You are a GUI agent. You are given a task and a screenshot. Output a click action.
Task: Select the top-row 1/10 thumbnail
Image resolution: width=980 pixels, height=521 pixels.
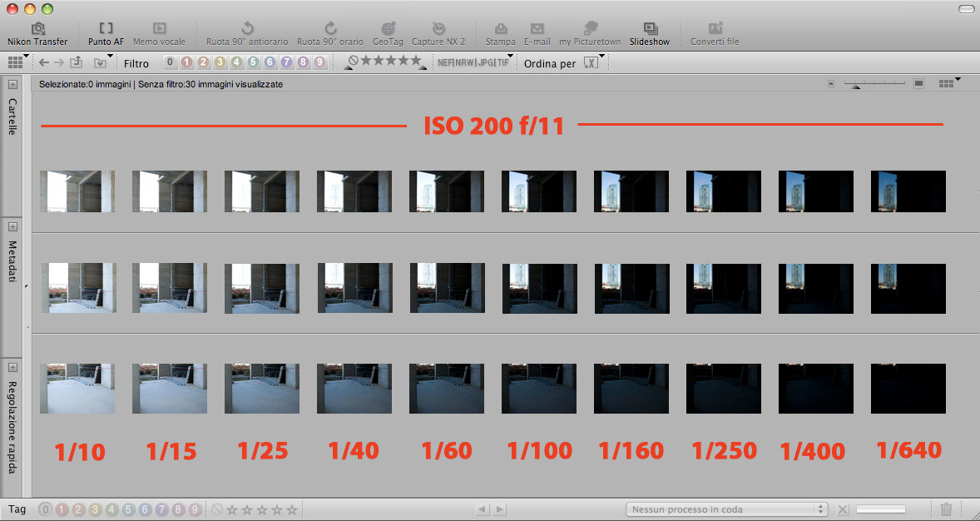click(x=77, y=191)
